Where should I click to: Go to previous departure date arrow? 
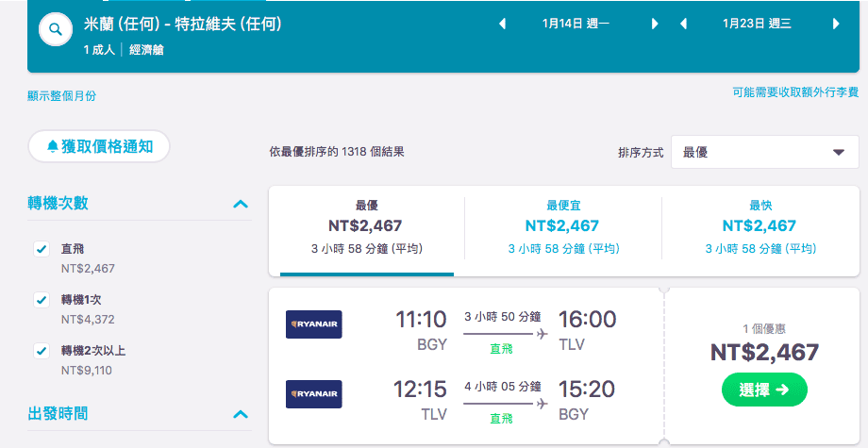pos(503,24)
